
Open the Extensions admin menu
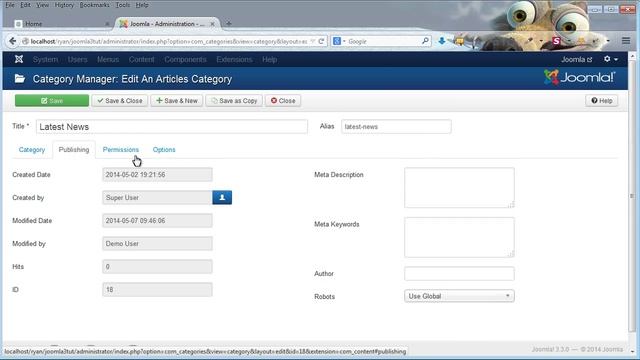pyautogui.click(x=234, y=60)
